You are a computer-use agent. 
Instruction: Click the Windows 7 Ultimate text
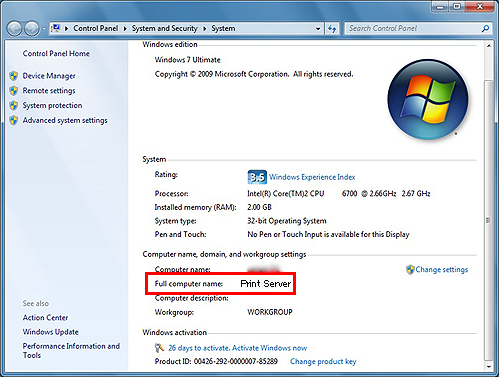click(188, 60)
